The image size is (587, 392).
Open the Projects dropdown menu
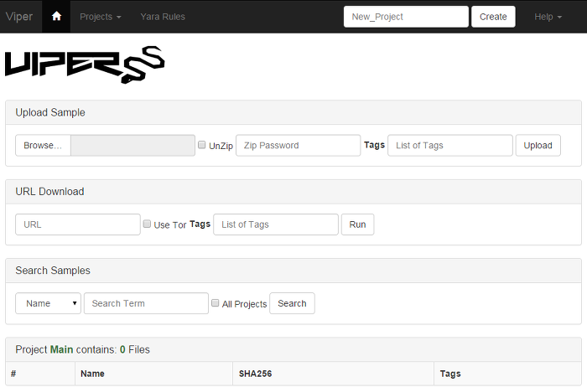pos(101,17)
